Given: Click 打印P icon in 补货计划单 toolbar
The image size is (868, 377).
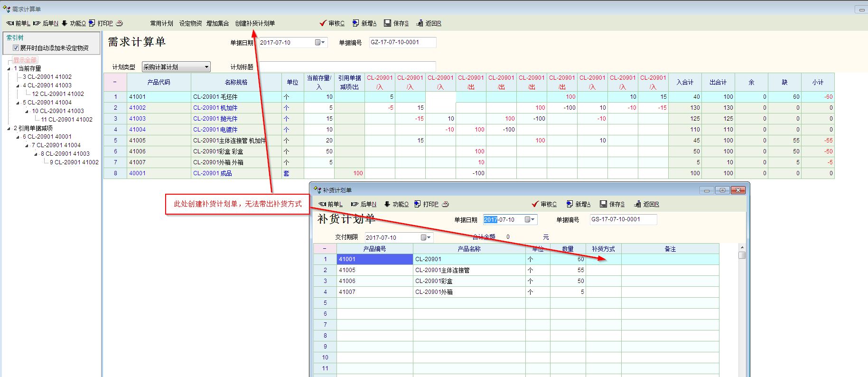Looking at the screenshot, I should [418, 204].
